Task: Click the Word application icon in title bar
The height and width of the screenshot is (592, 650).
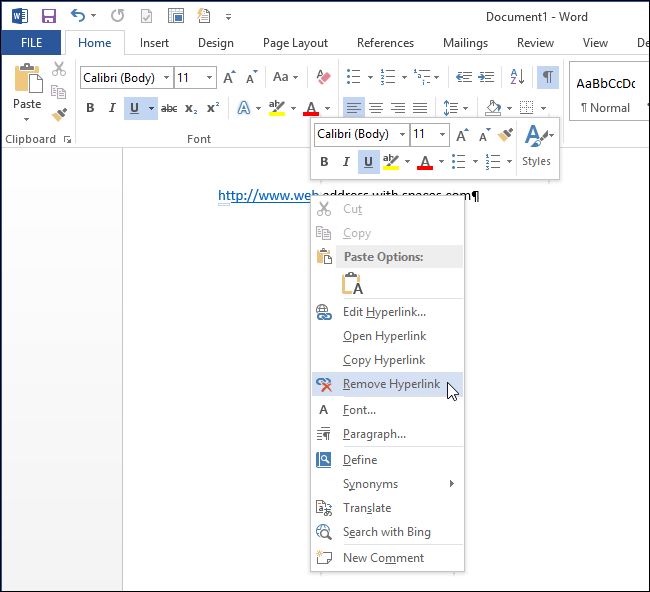Action: coord(20,17)
